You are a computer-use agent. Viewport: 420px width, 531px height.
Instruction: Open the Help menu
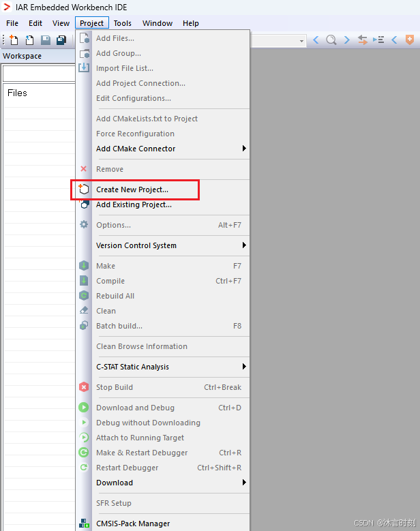191,23
